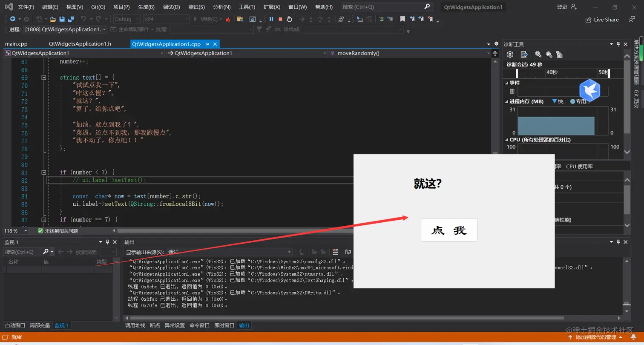This screenshot has height=345, width=644.
Task: Clear all output with the clear icon
Action: click(335, 252)
